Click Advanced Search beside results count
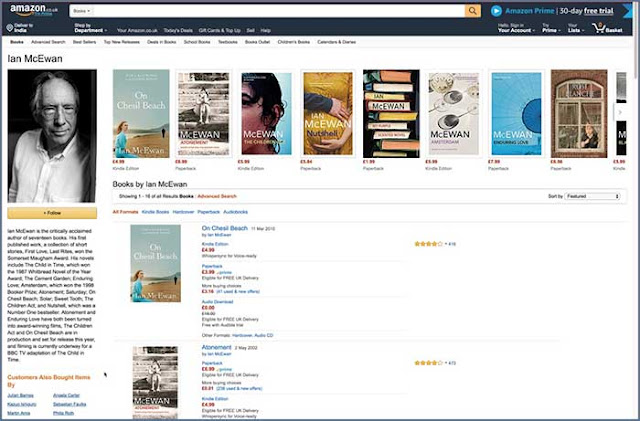The image size is (640, 421). (x=217, y=196)
